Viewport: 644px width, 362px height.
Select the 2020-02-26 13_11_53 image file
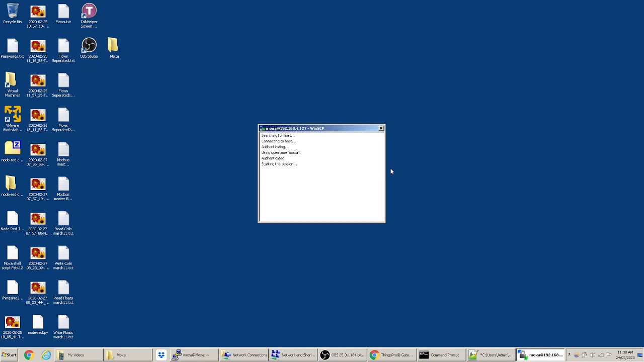pyautogui.click(x=38, y=120)
